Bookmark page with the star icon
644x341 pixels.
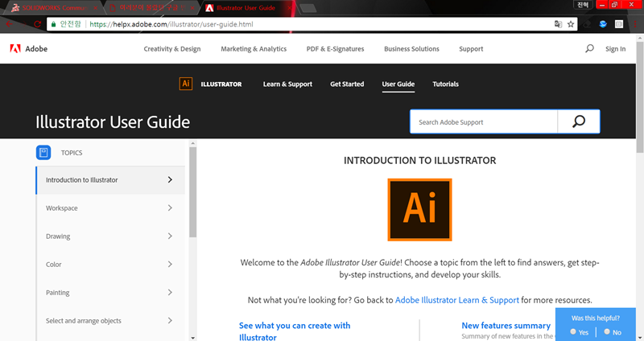point(571,24)
